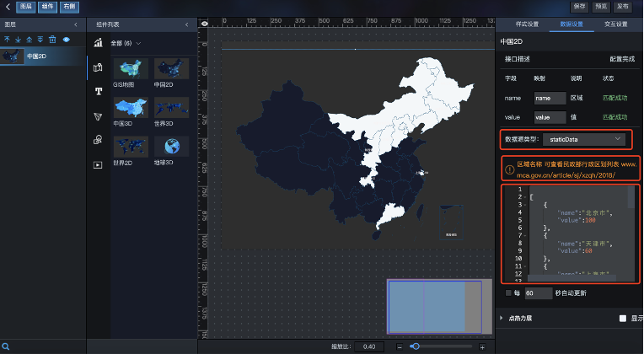
Task: Open the mca.gov.cn administrative division link
Action: click(x=577, y=169)
